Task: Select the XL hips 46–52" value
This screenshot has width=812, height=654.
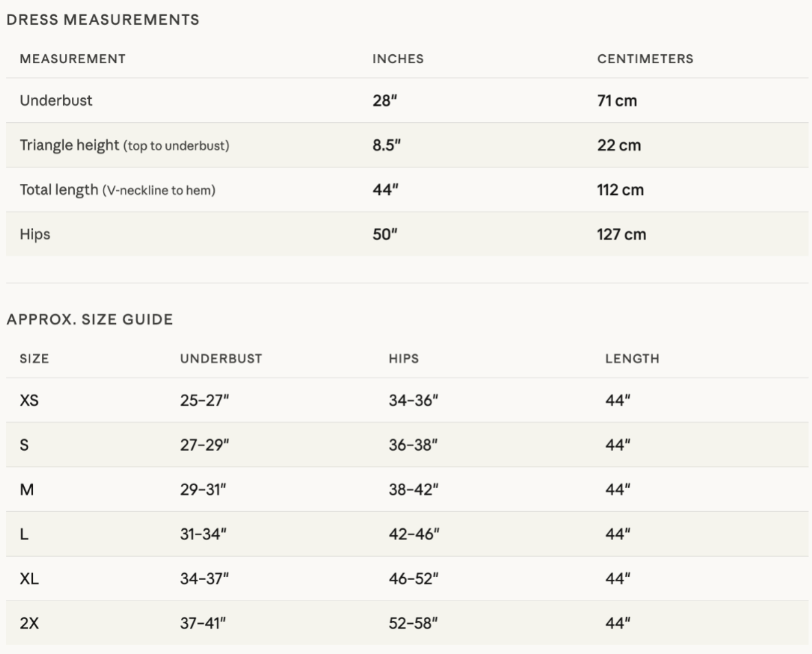Action: (x=414, y=579)
